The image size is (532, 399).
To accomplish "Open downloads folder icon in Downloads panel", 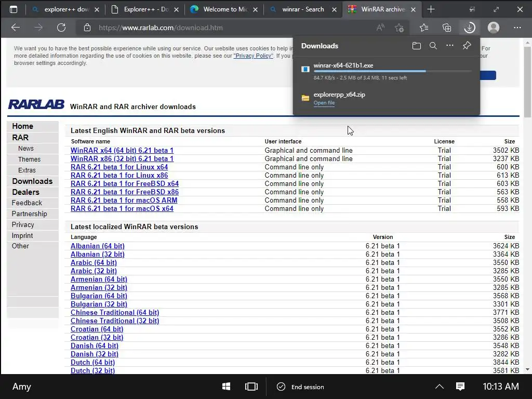I will 417,46.
